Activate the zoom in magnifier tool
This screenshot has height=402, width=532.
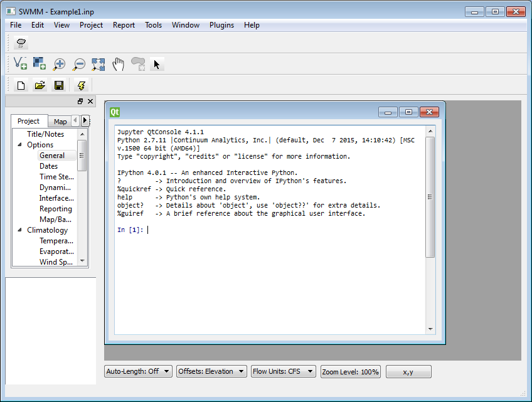point(59,64)
